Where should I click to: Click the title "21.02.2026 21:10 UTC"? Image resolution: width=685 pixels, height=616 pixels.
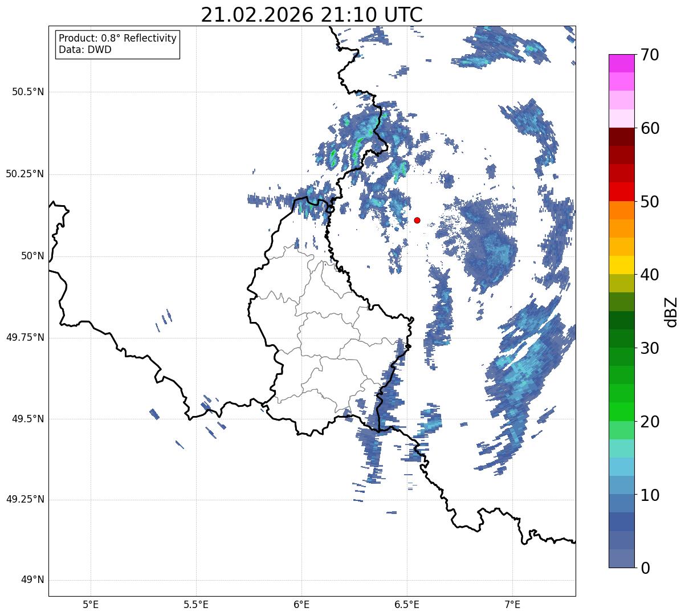(x=312, y=14)
